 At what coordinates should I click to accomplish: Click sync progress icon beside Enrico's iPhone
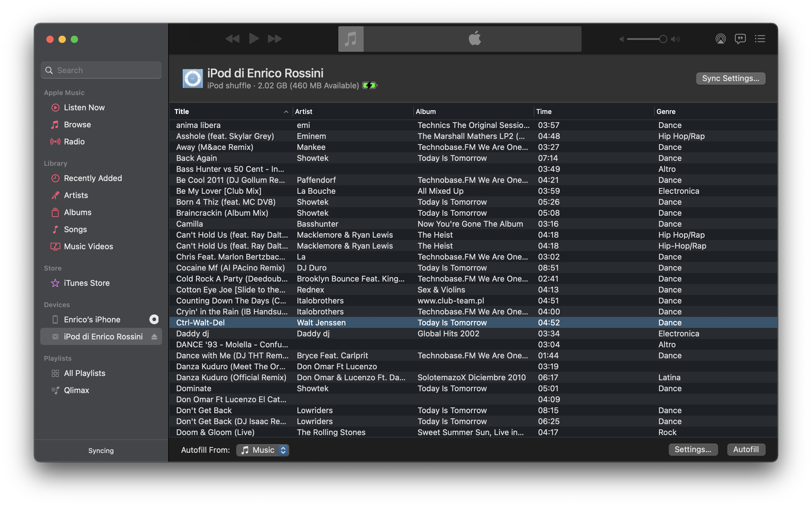click(x=154, y=319)
